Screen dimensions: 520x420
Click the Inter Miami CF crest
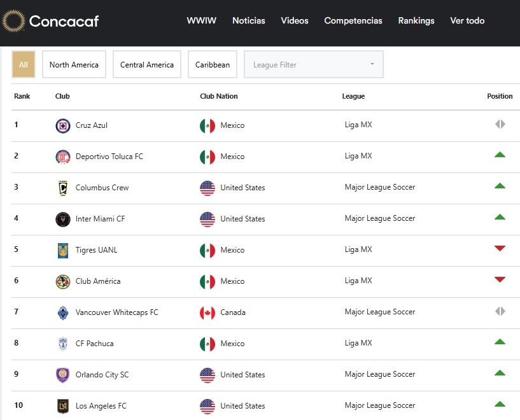(x=62, y=220)
